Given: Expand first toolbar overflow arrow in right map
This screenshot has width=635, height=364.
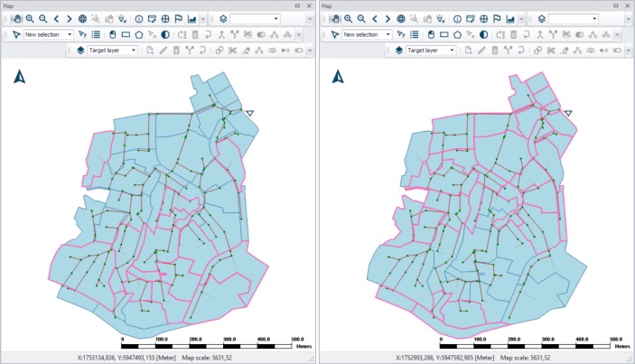Looking at the screenshot, I should click(x=521, y=19).
